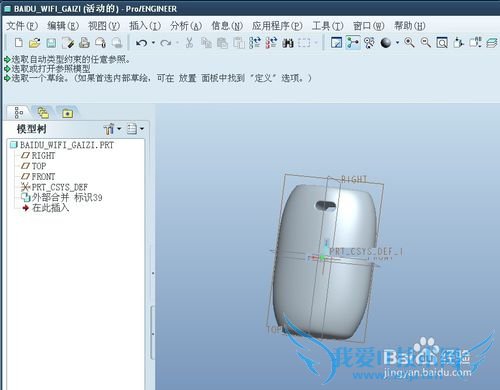The image size is (500, 390).
Task: Open the 视图(V) menu
Action: 104,26
